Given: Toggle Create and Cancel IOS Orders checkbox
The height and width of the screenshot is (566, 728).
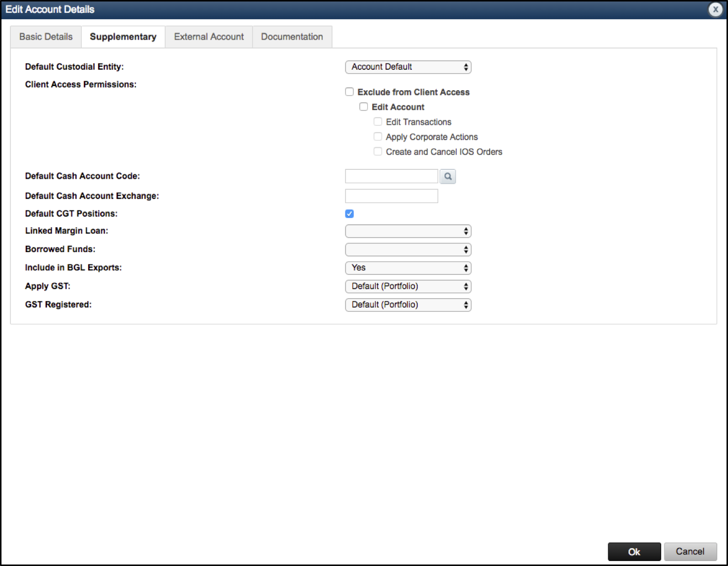Looking at the screenshot, I should [x=378, y=151].
